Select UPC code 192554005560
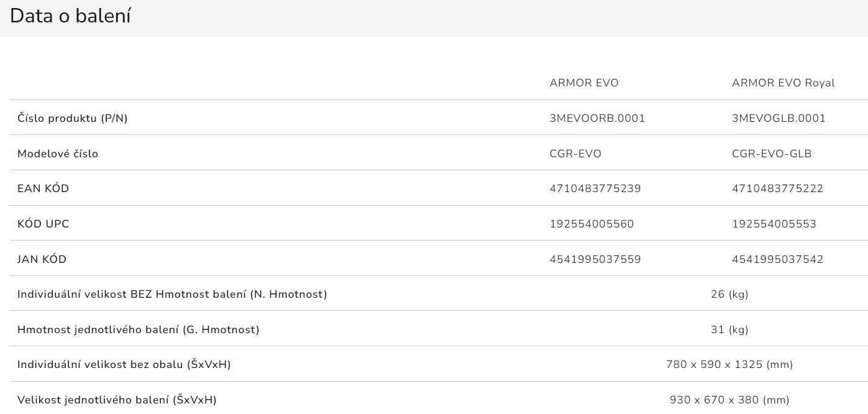 (592, 224)
